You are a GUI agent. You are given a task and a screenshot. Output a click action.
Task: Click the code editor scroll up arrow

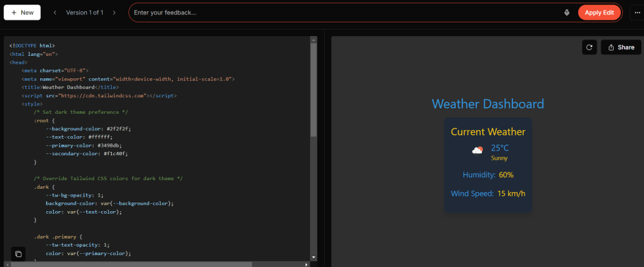pyautogui.click(x=313, y=41)
